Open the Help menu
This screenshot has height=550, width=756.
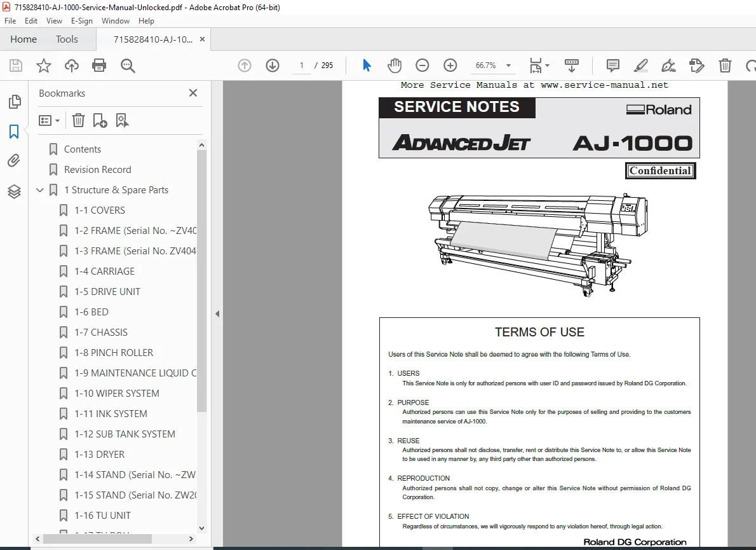click(146, 21)
